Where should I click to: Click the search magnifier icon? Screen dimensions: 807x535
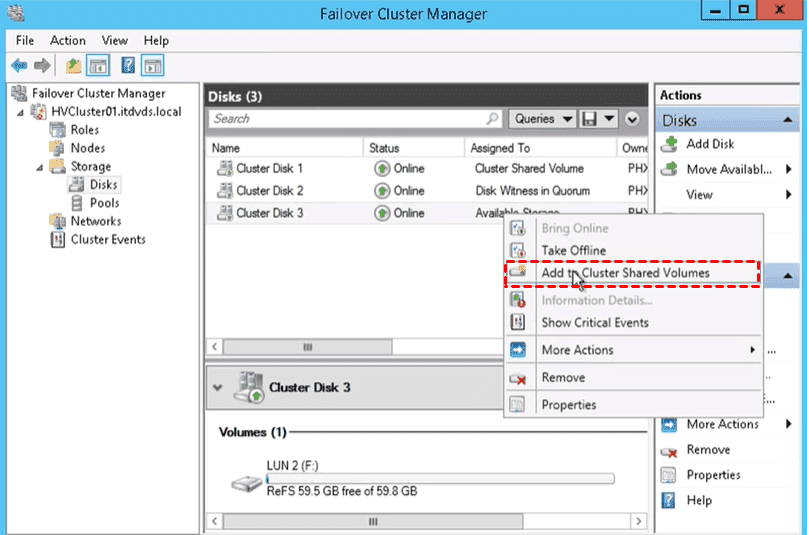pyautogui.click(x=493, y=118)
